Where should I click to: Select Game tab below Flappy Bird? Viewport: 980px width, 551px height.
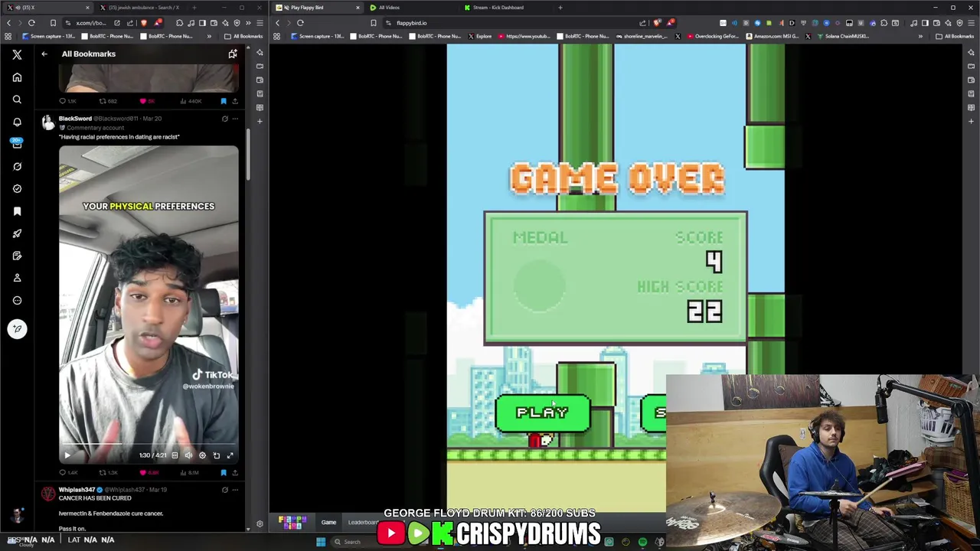coord(328,523)
